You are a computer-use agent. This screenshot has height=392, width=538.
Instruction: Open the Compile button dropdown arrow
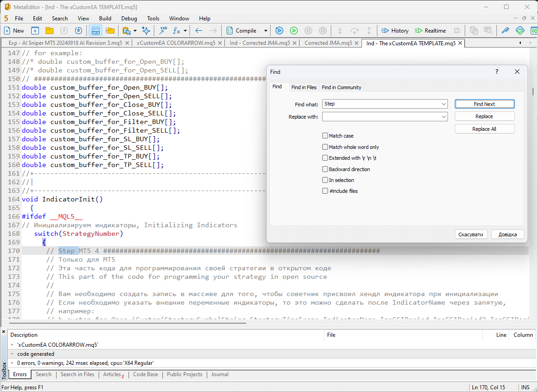[x=266, y=31]
